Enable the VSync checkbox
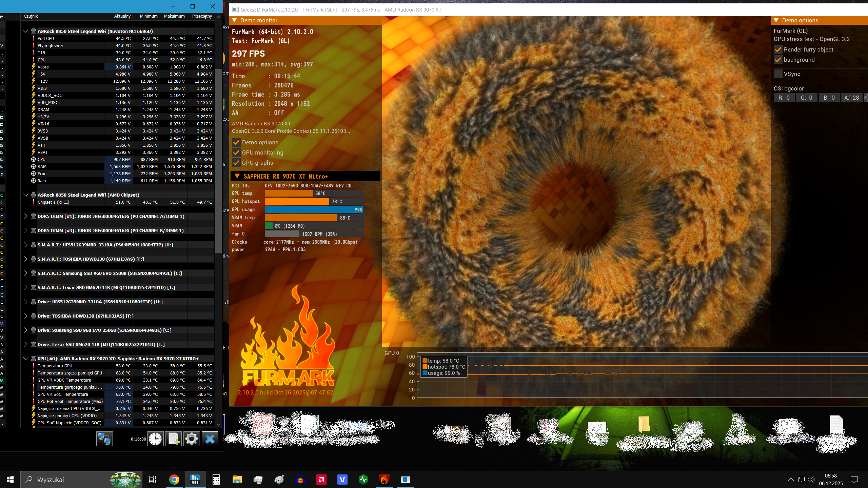Image resolution: width=868 pixels, height=488 pixels. (778, 74)
